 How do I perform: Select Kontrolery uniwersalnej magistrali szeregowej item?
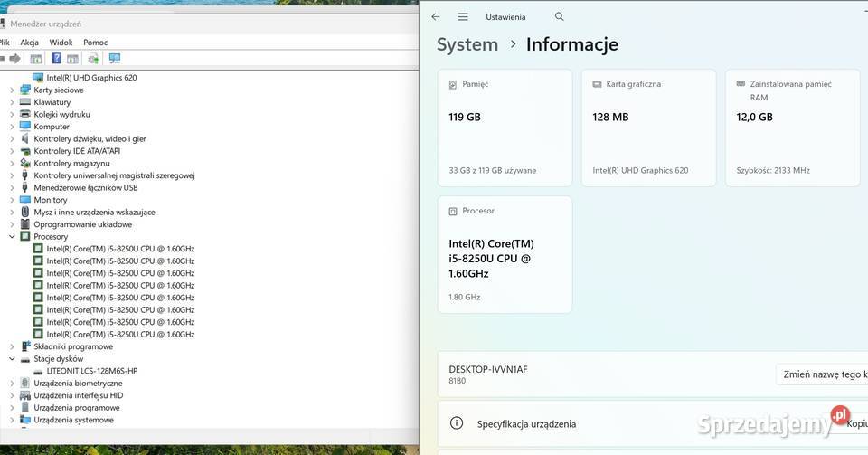[114, 175]
